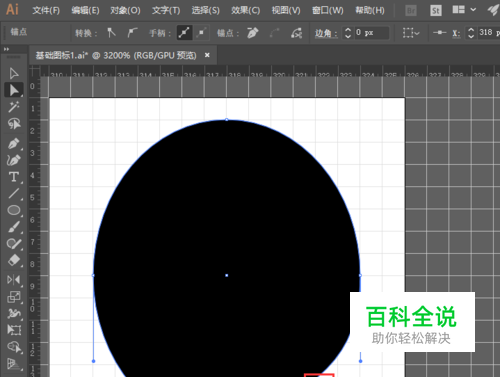The width and height of the screenshot is (500, 377).
Task: Click the left handle endpoint below the left anchor
Action: 93,361
